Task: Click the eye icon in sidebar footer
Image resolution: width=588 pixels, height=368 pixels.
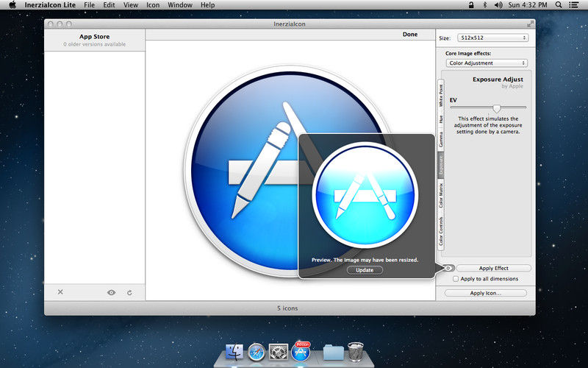Action: [x=112, y=292]
